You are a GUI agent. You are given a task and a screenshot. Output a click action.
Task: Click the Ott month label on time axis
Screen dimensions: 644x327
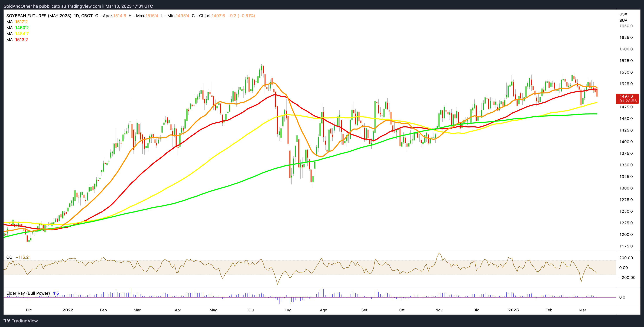pos(402,310)
